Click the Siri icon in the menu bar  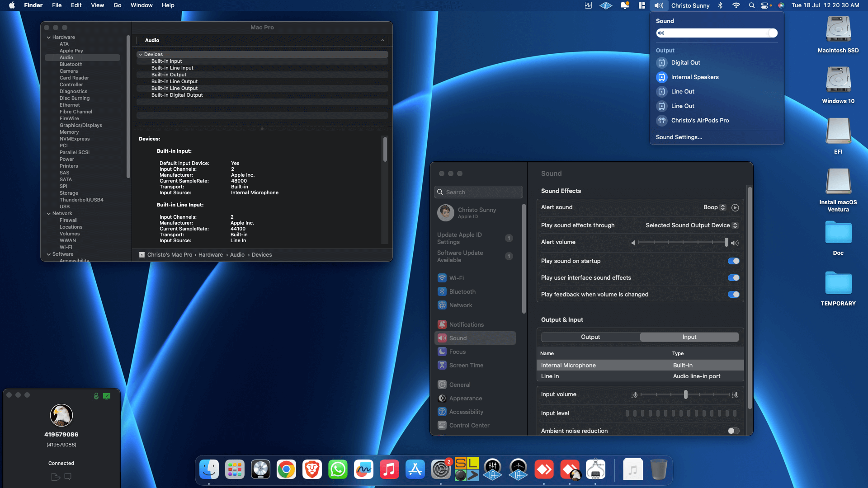tap(781, 5)
